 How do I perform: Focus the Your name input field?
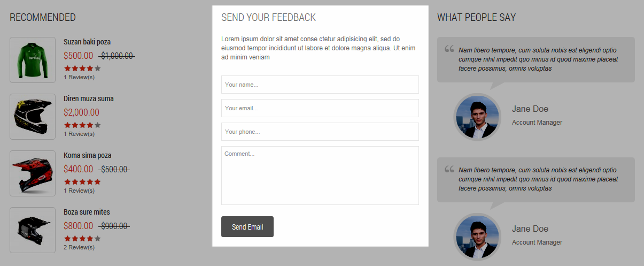point(320,85)
